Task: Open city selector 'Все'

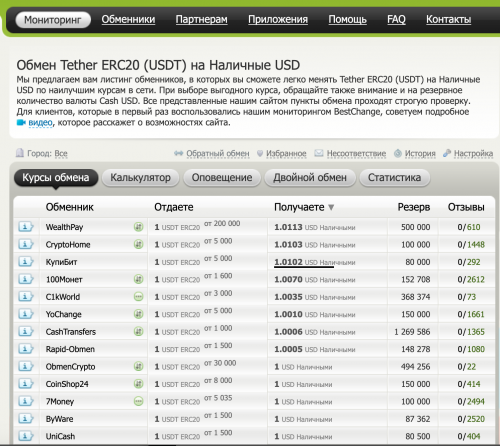Action: click(61, 153)
